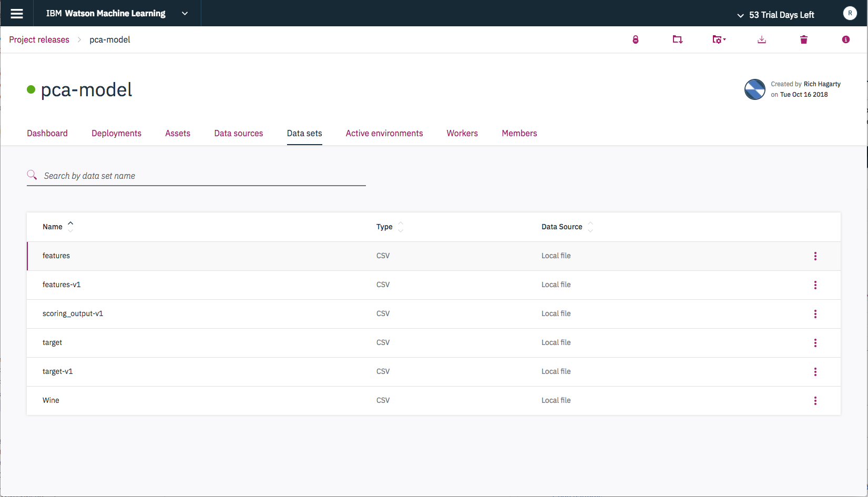Click the pca-model page title

click(x=87, y=90)
